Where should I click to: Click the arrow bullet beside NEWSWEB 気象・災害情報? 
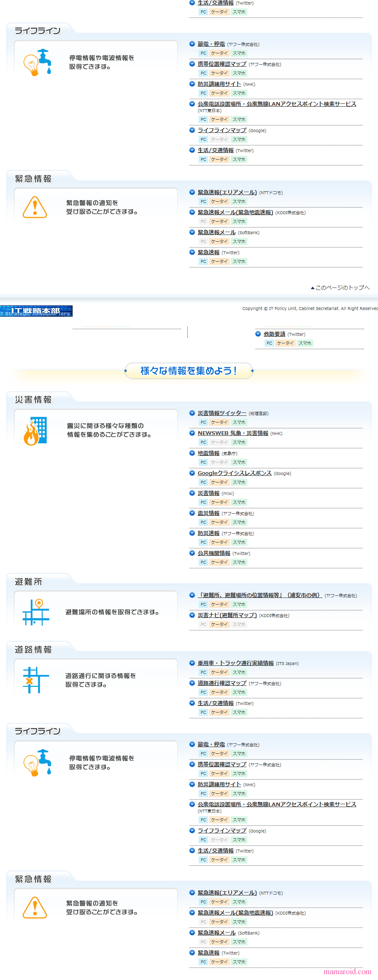coord(192,433)
